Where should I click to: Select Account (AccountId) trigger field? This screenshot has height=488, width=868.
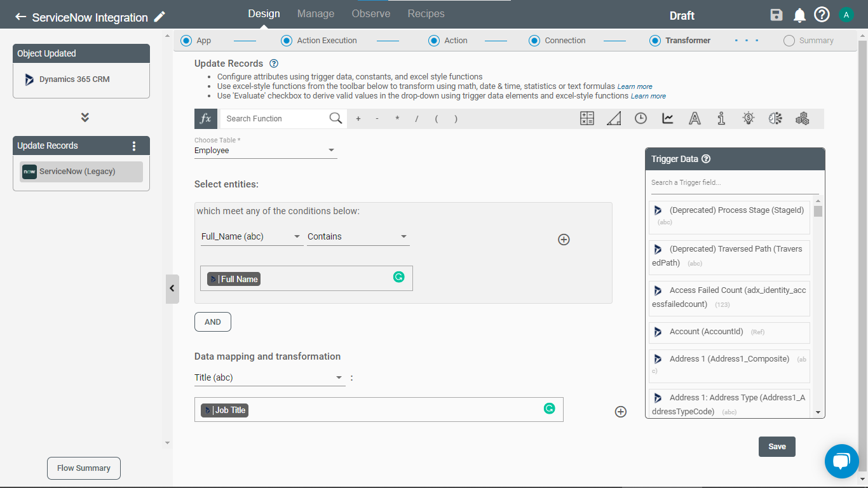(x=729, y=332)
